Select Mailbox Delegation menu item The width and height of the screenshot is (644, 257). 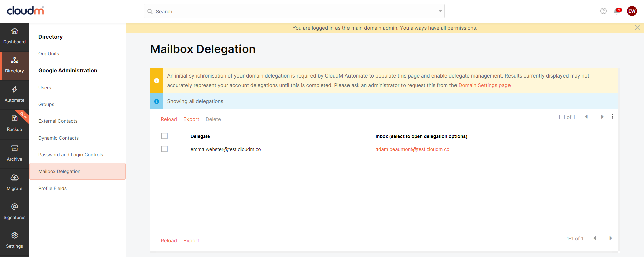point(77,171)
